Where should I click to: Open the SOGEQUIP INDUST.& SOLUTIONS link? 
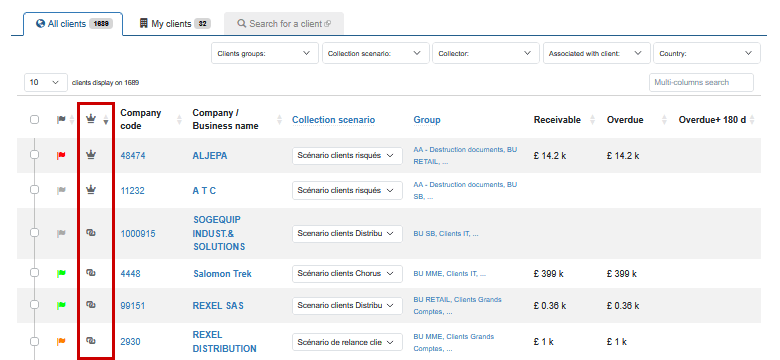[x=219, y=233]
